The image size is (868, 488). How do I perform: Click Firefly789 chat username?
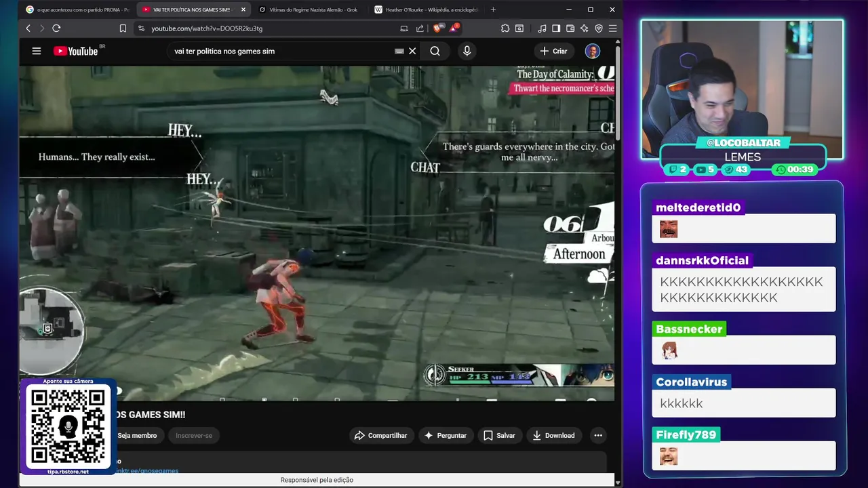click(686, 434)
